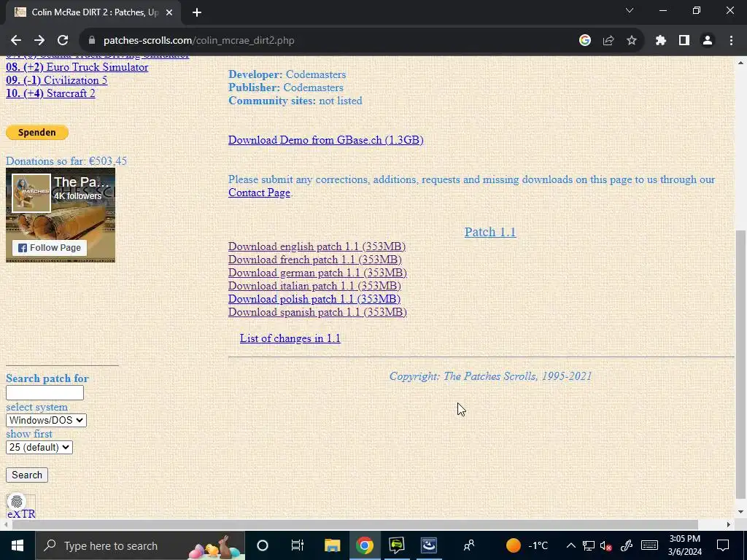Open People icon in taskbar
747x560 pixels.
(469, 545)
